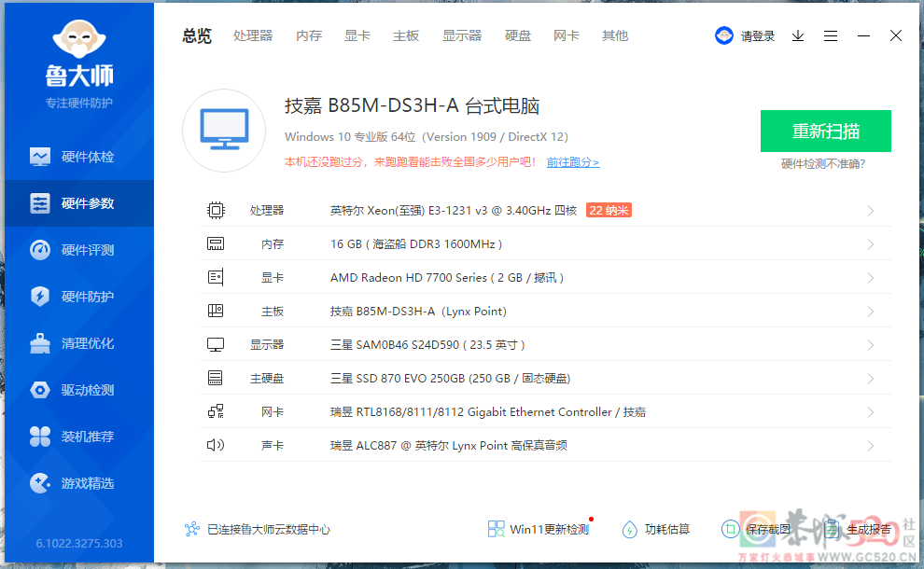Click the cloud data center connection icon

pyautogui.click(x=192, y=529)
